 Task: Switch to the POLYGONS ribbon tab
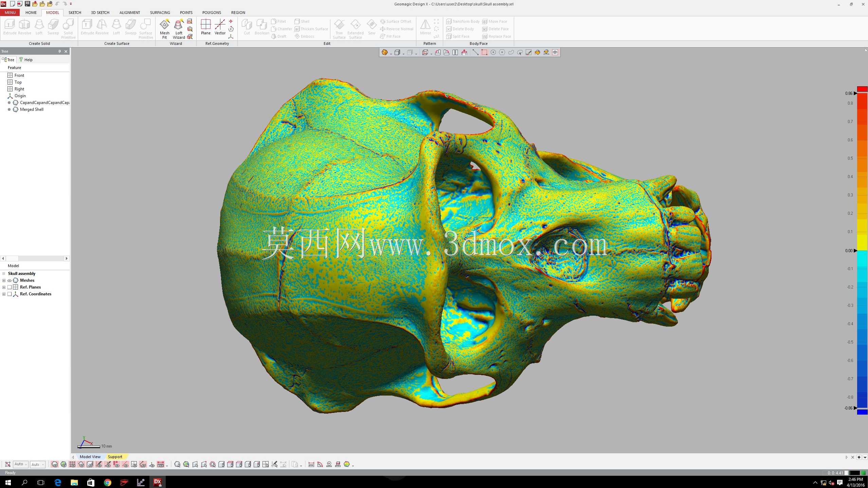(212, 13)
